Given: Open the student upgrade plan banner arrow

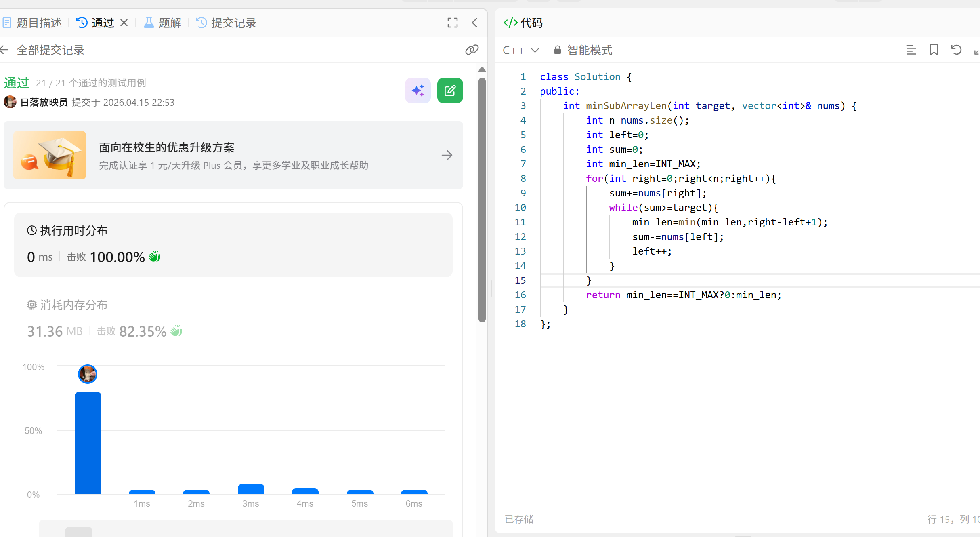Looking at the screenshot, I should click(x=447, y=155).
